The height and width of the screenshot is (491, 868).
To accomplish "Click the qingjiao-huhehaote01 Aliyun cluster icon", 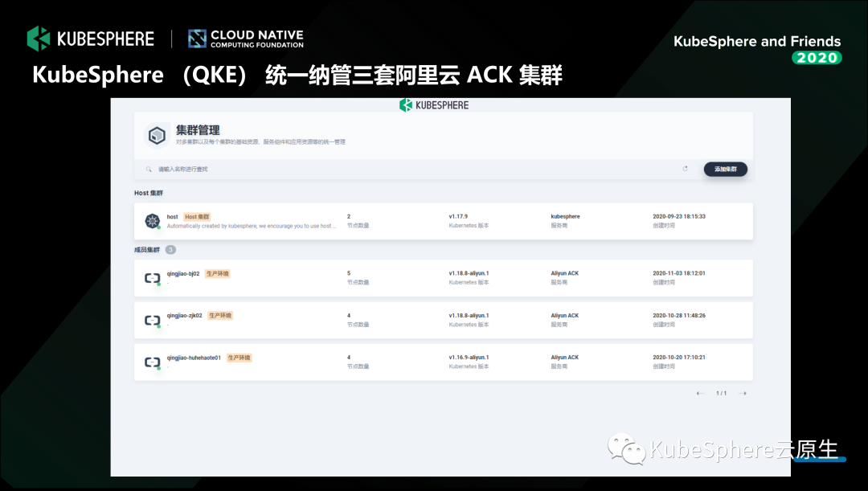I will (152, 362).
